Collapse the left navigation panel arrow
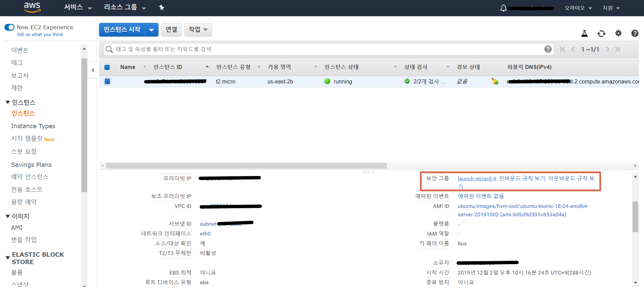Viewport: 644px width, 289px height. tap(93, 70)
